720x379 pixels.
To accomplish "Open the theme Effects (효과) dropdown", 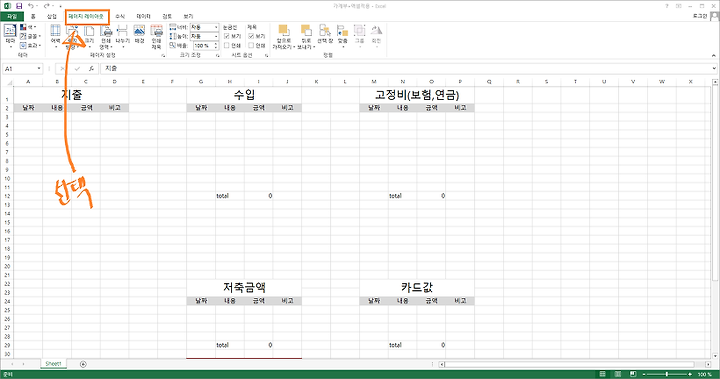I will click(x=30, y=45).
